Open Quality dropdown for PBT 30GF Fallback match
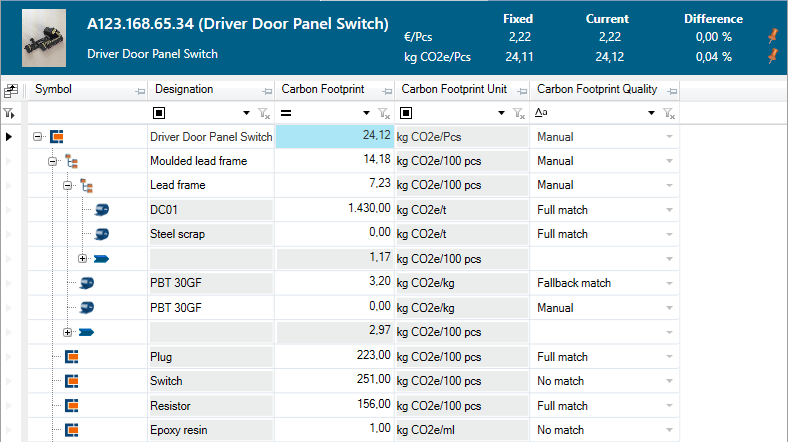Screen dimensions: 788x442 [669, 283]
